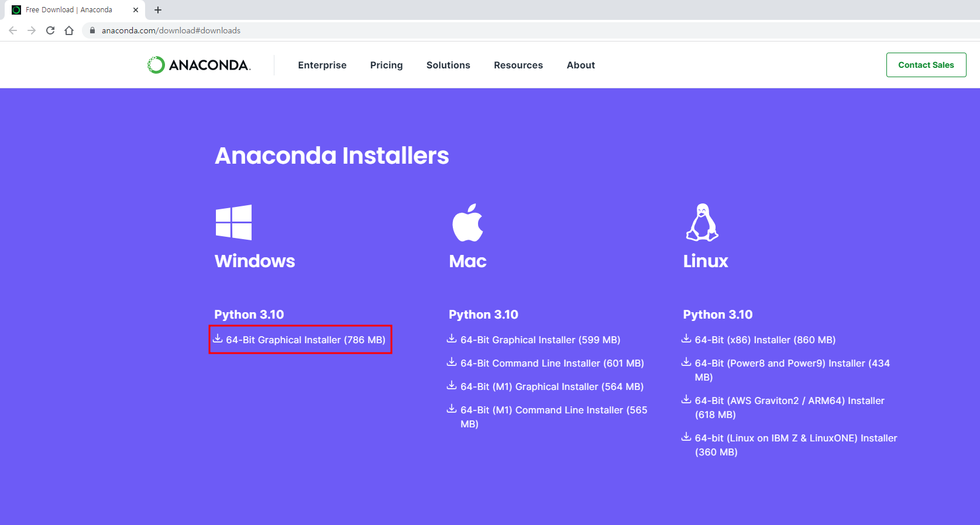Click the Linux heading text
Viewport: 980px width, 525px height.
(x=706, y=261)
